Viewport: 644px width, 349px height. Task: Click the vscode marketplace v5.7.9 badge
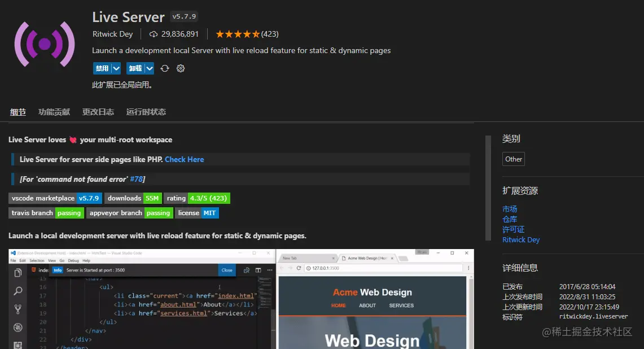point(55,198)
